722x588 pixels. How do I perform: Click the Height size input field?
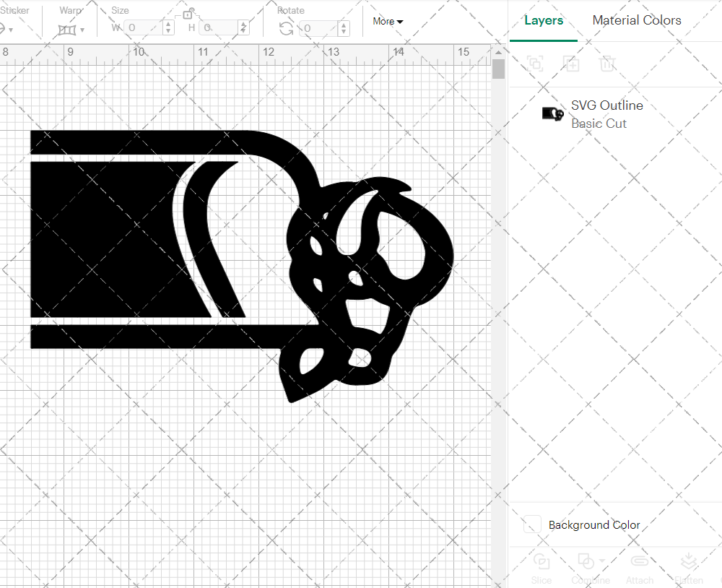pyautogui.click(x=219, y=27)
